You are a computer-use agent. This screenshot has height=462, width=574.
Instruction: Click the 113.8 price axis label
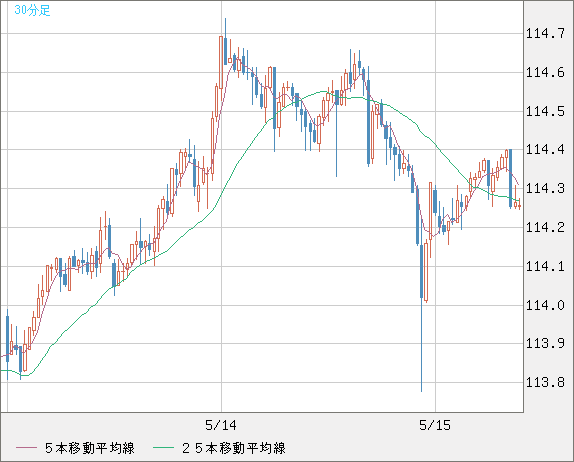click(545, 382)
